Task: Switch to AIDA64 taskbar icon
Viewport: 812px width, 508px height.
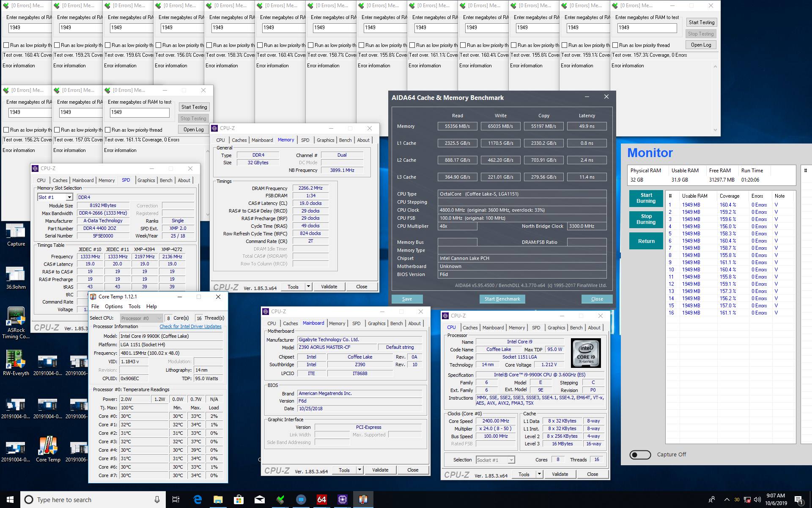Action: click(x=321, y=500)
